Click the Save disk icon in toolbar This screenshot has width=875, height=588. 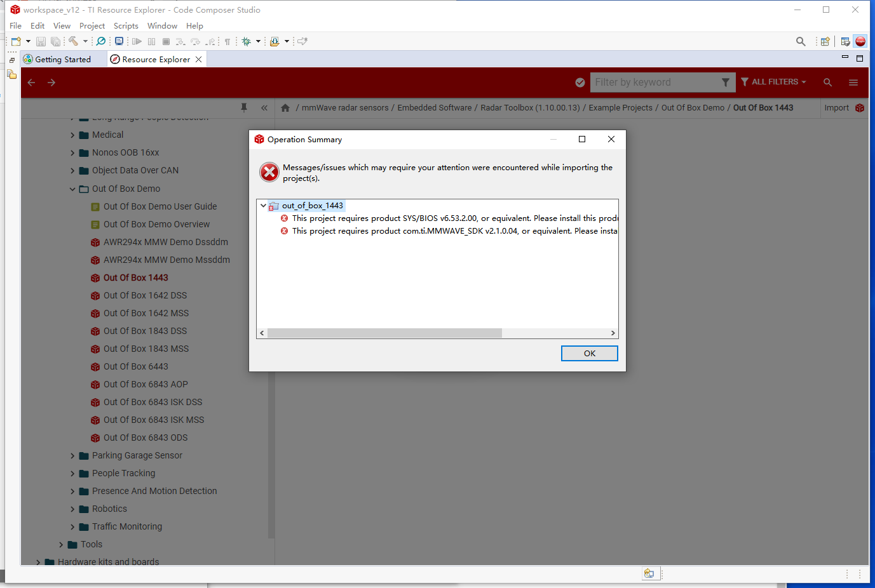point(41,41)
